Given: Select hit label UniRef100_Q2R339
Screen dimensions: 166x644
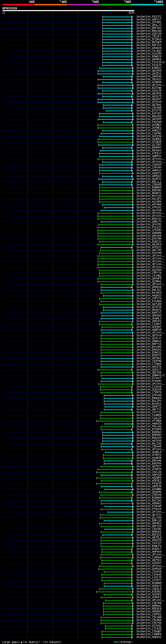Looking at the screenshot, I should pos(149,34).
